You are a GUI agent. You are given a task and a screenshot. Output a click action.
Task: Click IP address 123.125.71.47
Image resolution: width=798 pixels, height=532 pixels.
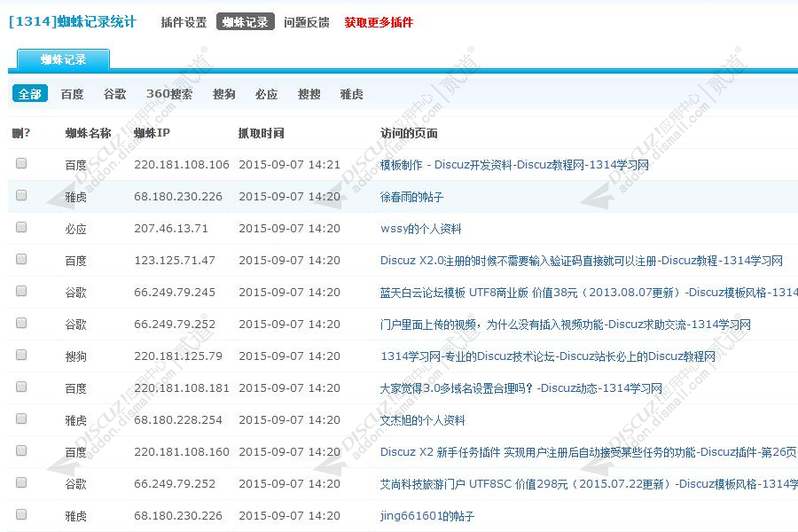point(175,261)
